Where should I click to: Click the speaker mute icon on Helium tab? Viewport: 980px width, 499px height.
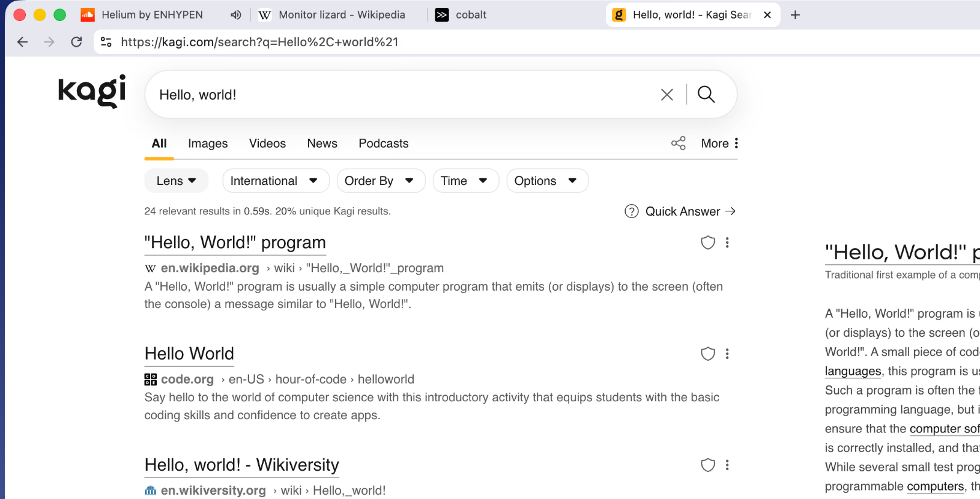click(x=236, y=15)
